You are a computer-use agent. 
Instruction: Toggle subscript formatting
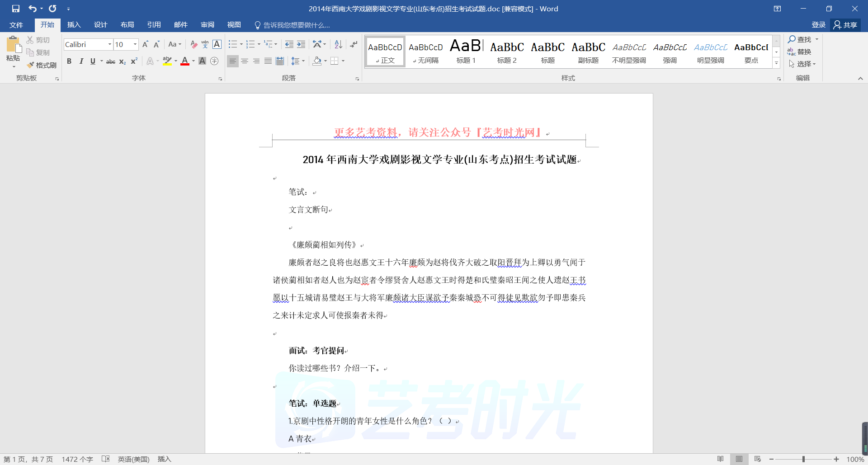tap(122, 61)
